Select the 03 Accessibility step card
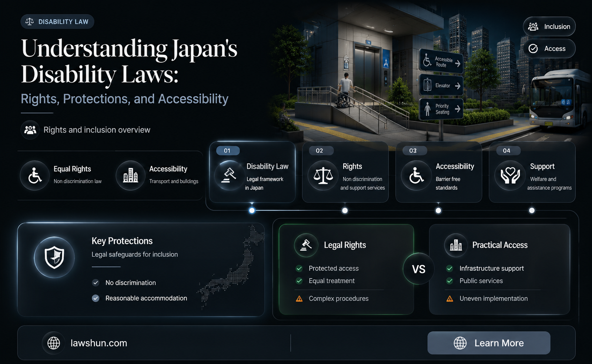 (x=439, y=172)
